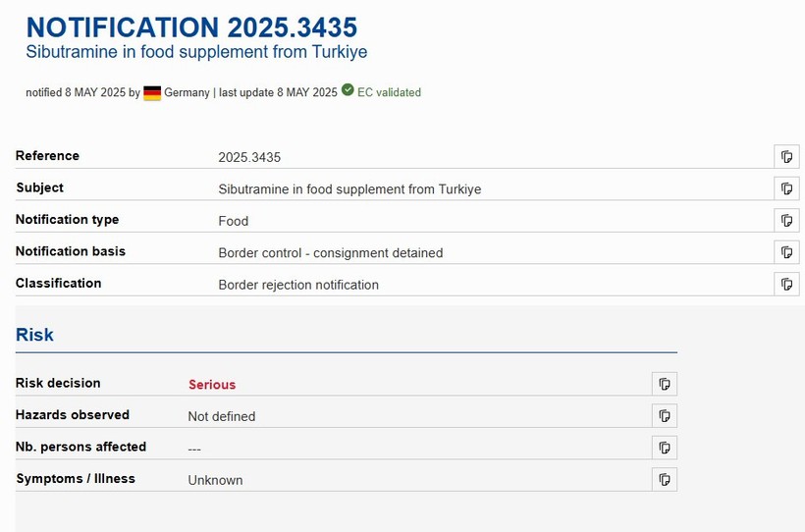Copy the Risk decision value
Screen dimensions: 805x532
pyautogui.click(x=665, y=384)
